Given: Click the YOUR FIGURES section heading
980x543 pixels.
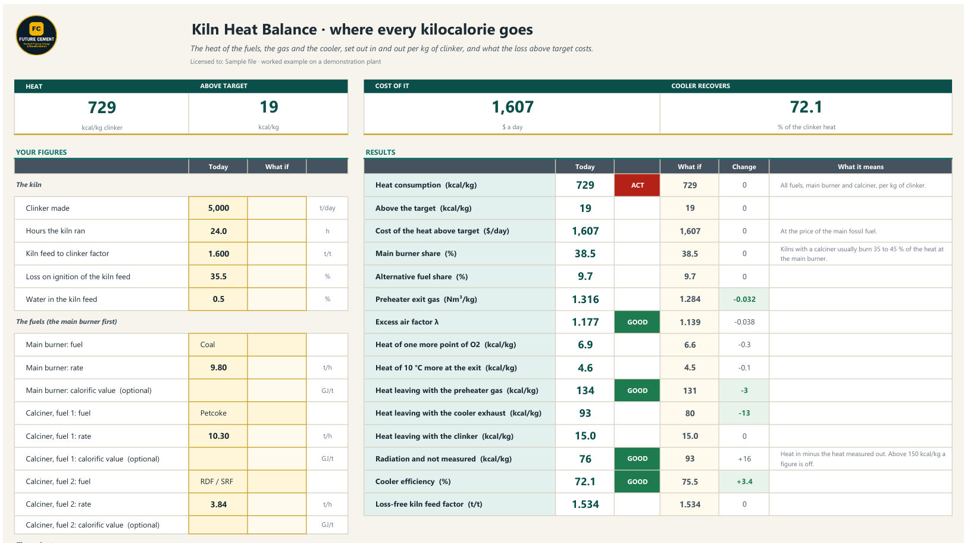Looking at the screenshot, I should point(41,152).
